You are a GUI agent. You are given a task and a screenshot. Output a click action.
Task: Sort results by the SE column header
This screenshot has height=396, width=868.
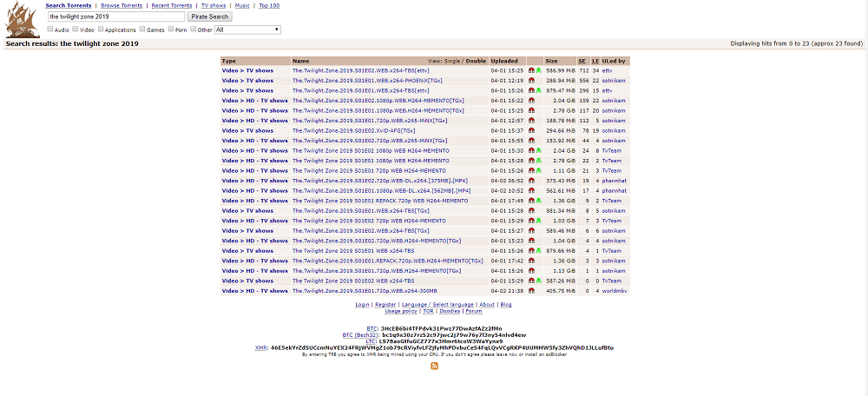click(x=582, y=61)
